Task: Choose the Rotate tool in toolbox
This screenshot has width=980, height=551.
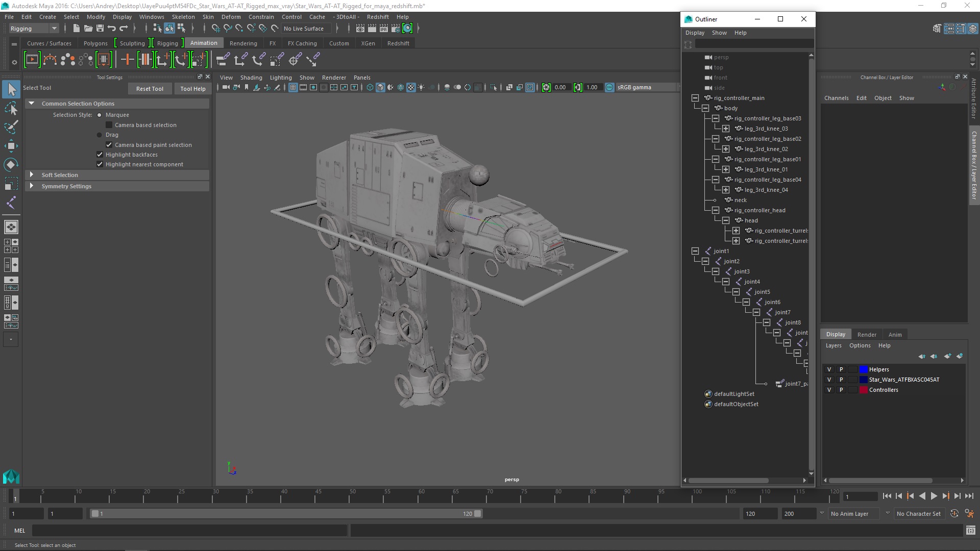Action: 11,164
